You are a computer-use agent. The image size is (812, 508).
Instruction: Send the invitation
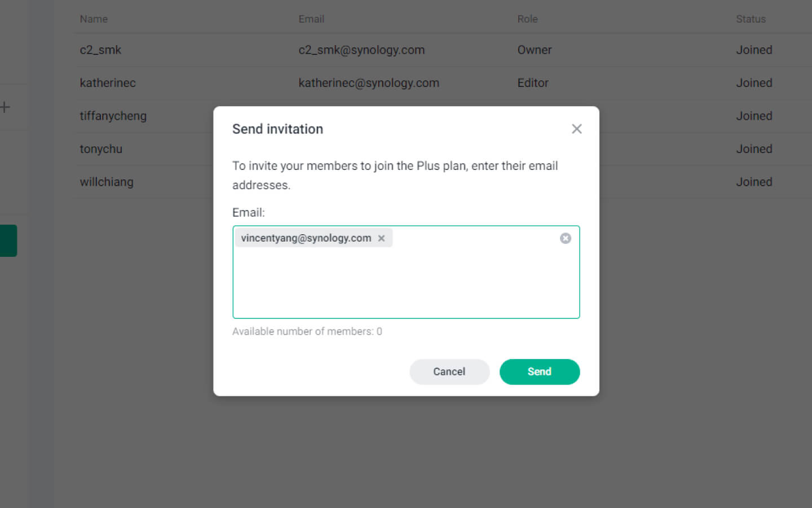(539, 372)
